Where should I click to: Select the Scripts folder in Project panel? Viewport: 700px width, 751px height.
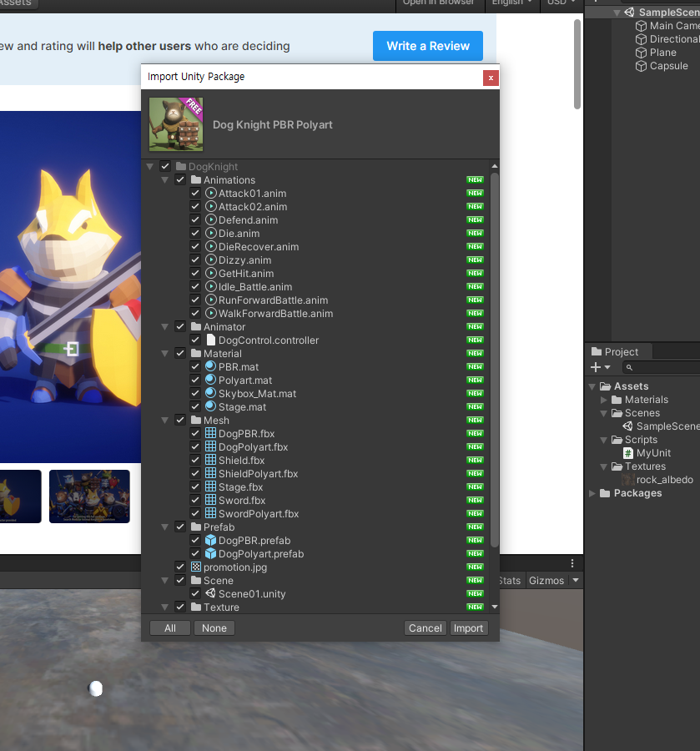pos(641,440)
